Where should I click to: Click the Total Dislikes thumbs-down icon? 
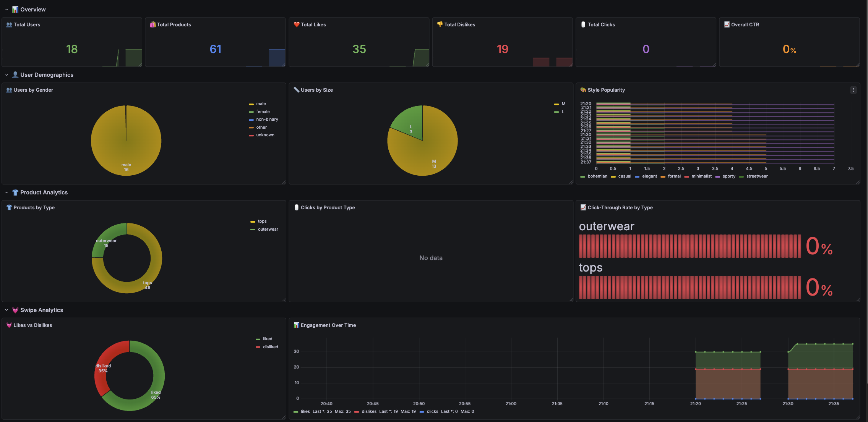pyautogui.click(x=440, y=24)
